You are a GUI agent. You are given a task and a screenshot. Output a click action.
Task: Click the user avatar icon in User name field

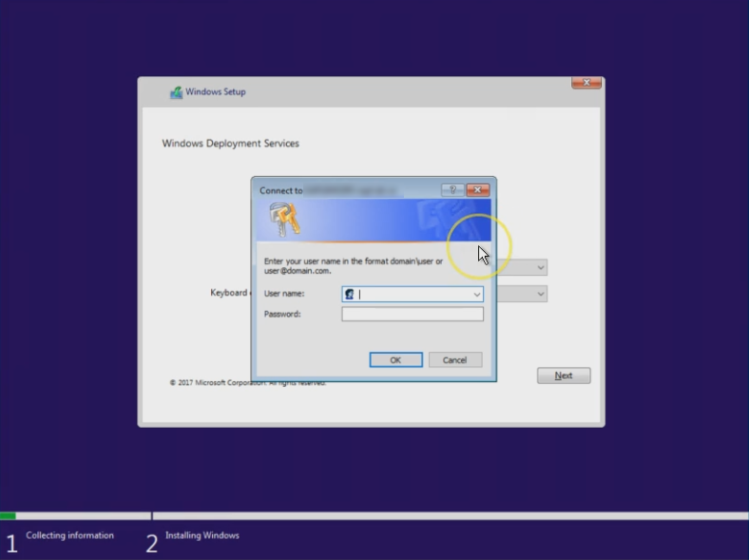pyautogui.click(x=349, y=295)
